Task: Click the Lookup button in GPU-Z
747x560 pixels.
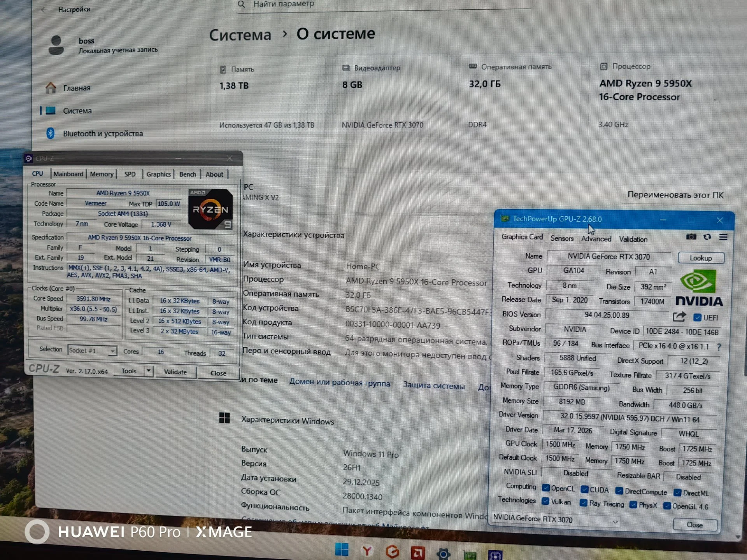Action: (701, 258)
